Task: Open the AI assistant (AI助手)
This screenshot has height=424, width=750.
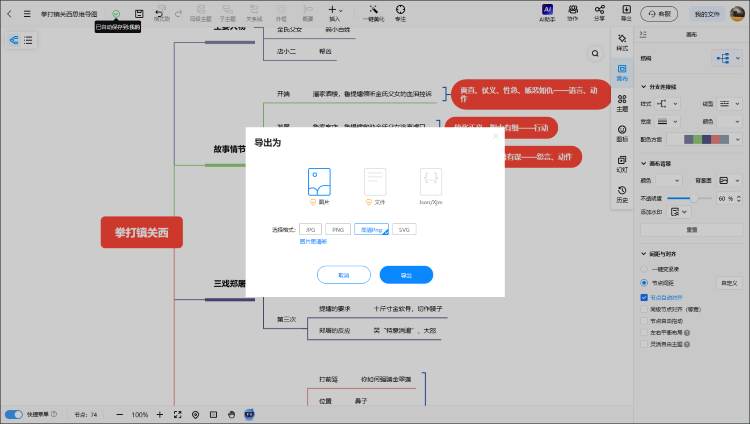Action: tap(547, 13)
